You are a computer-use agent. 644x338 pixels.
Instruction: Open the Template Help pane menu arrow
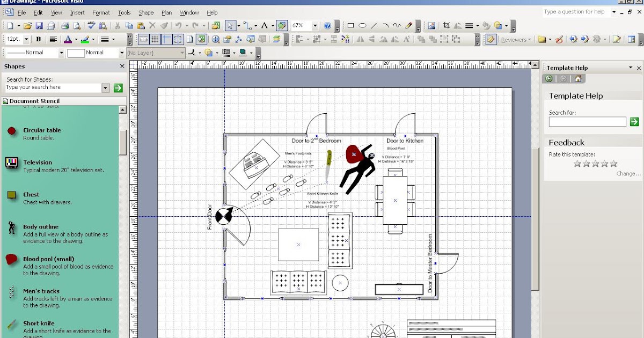631,68
